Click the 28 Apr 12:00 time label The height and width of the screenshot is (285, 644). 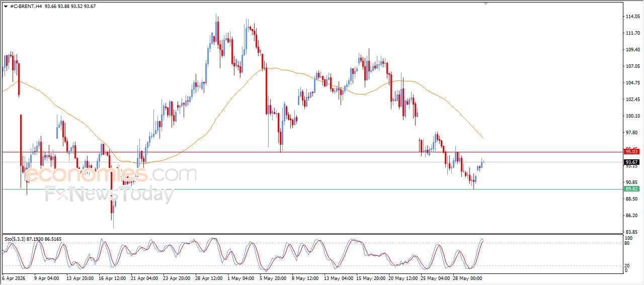(209, 277)
